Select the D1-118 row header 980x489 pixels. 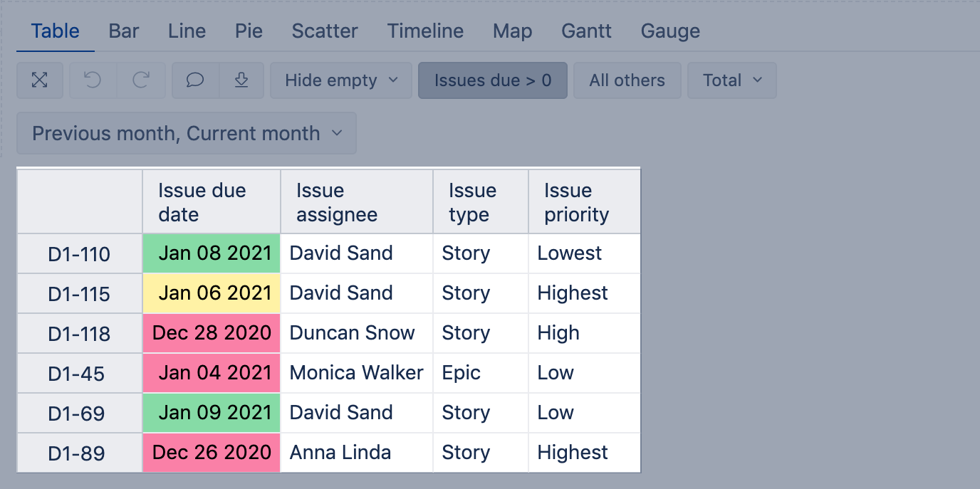(79, 334)
